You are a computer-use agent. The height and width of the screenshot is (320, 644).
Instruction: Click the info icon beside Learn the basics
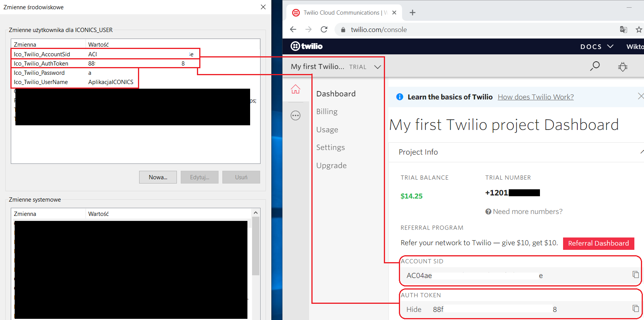click(400, 97)
